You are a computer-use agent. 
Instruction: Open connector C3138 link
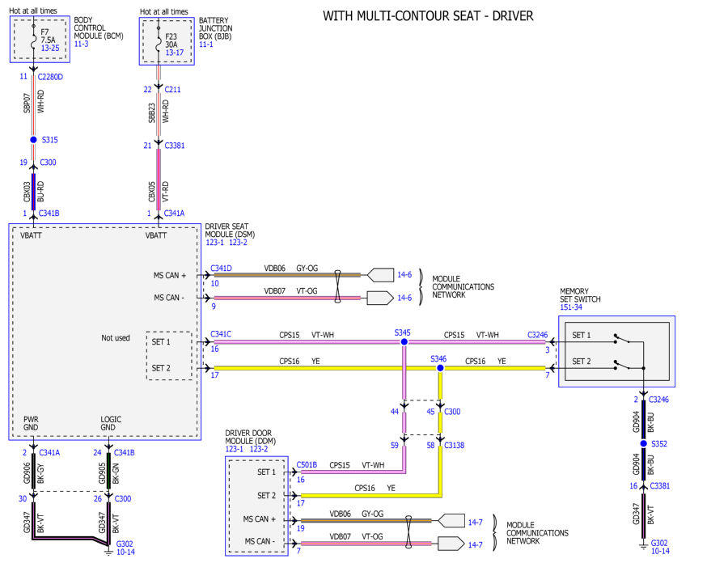tap(454, 446)
